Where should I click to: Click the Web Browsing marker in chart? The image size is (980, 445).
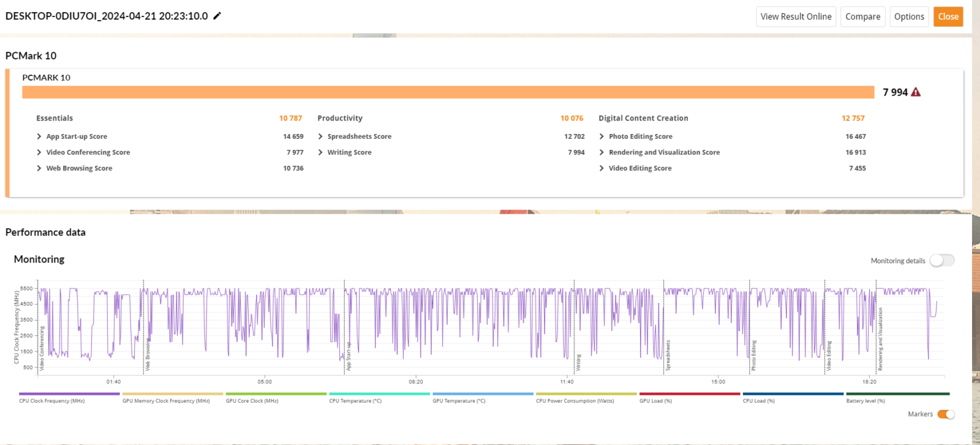point(148,356)
